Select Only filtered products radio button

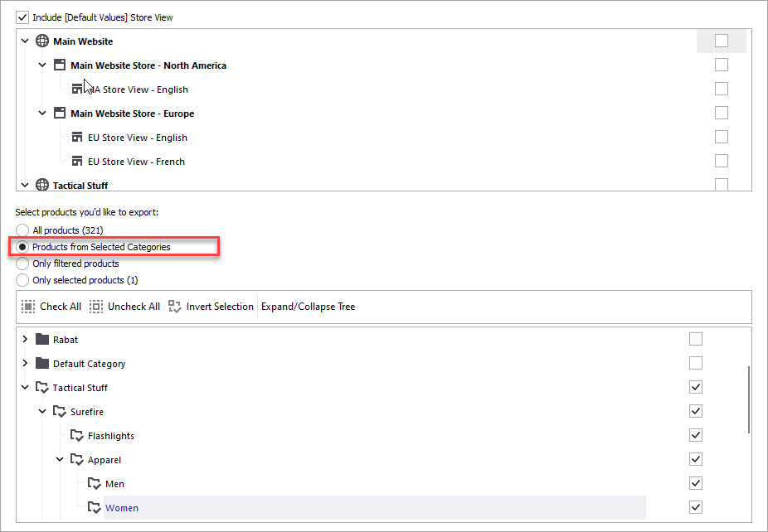click(x=22, y=264)
